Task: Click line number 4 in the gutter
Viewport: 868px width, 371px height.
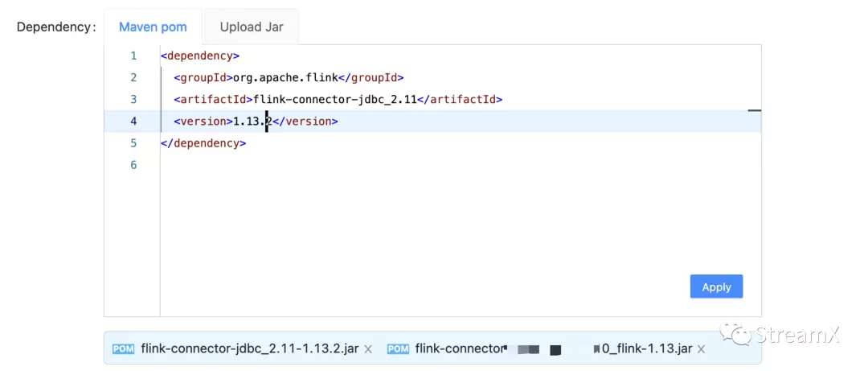Action: 133,122
